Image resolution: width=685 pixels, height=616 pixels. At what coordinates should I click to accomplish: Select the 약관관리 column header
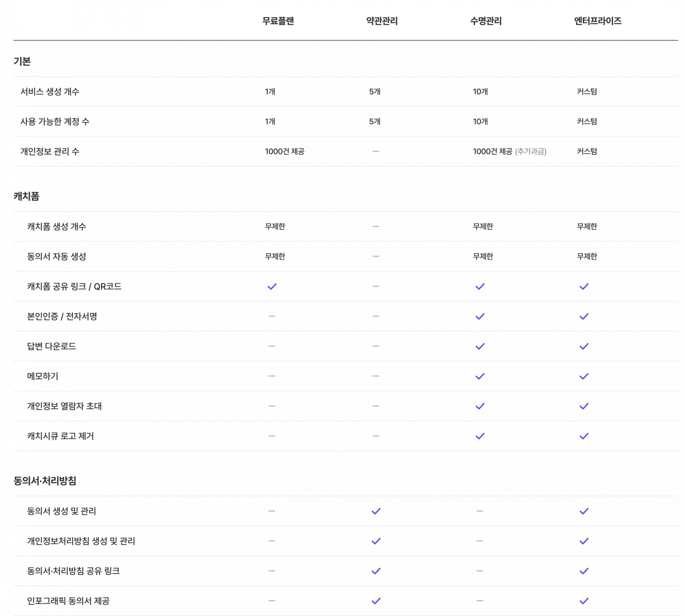(x=382, y=21)
